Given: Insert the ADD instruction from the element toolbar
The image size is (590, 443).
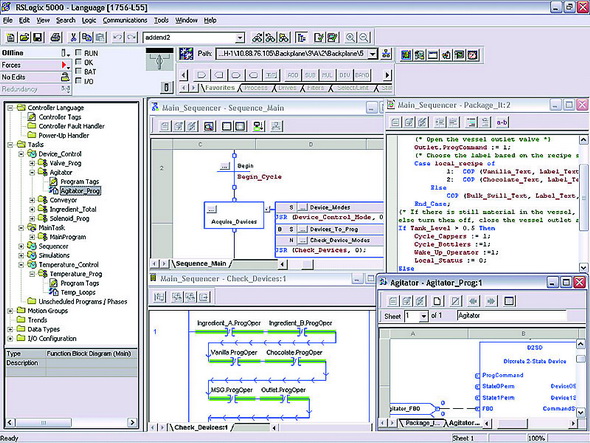Looking at the screenshot, I should 293,75.
